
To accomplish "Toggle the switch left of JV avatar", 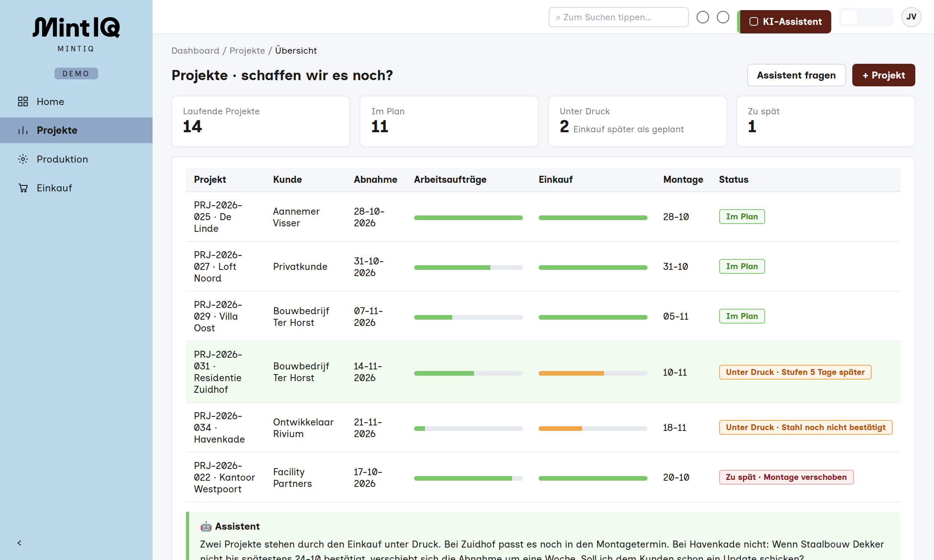I will (866, 17).
